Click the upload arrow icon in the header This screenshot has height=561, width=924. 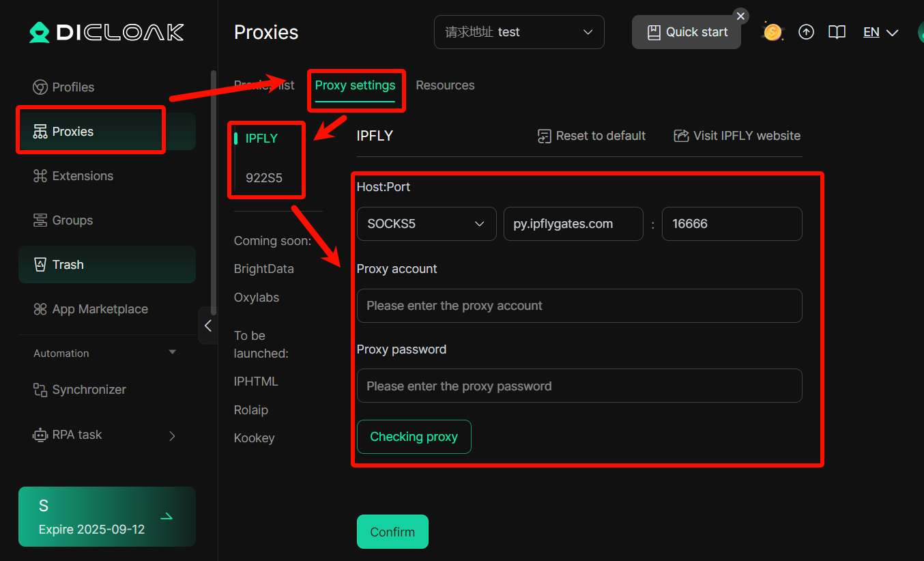[x=806, y=31]
